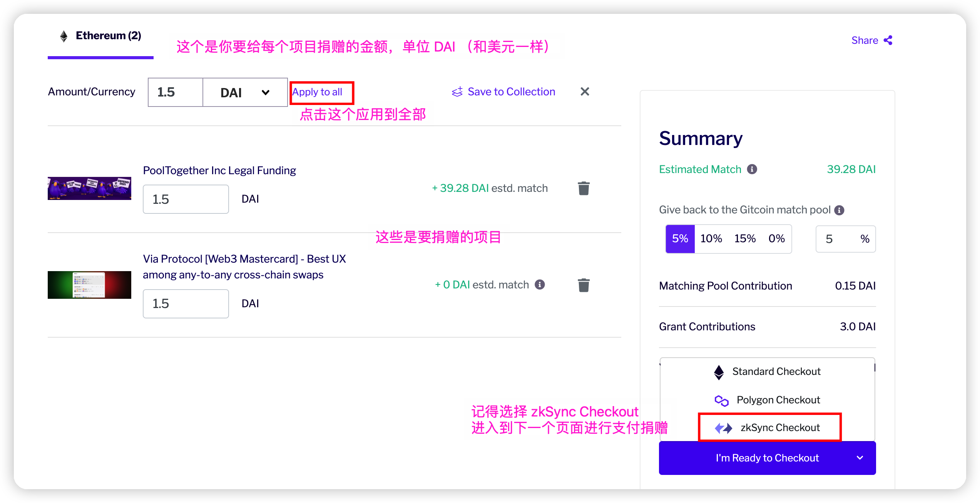Click the Standard Checkout Ethereum icon
980x503 pixels.
pyautogui.click(x=719, y=372)
